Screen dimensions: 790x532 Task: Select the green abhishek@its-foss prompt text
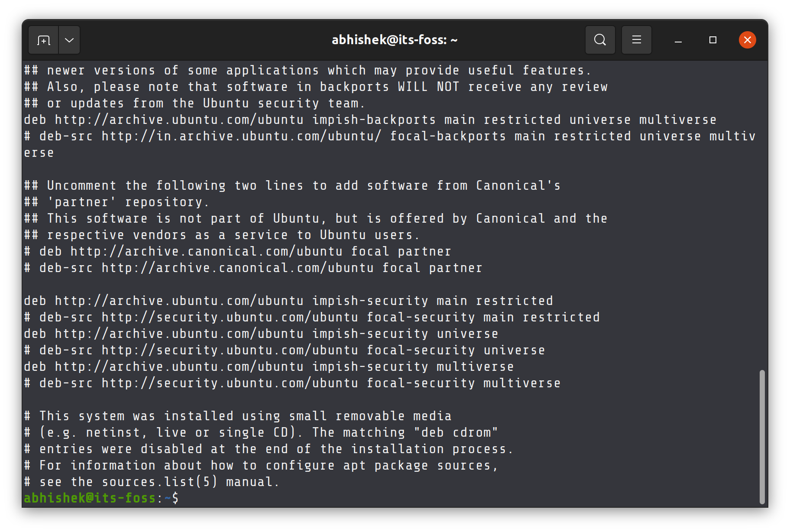point(89,498)
